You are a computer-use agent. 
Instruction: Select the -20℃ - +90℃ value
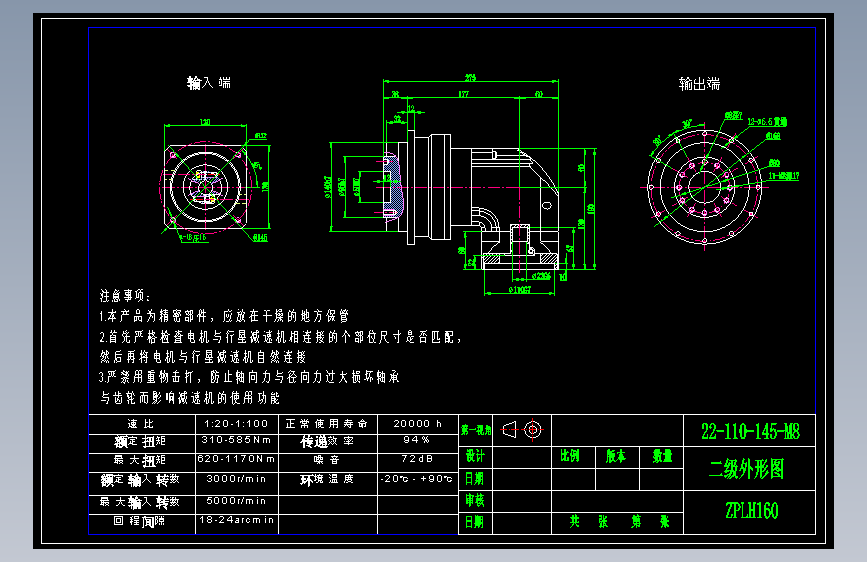click(x=417, y=479)
